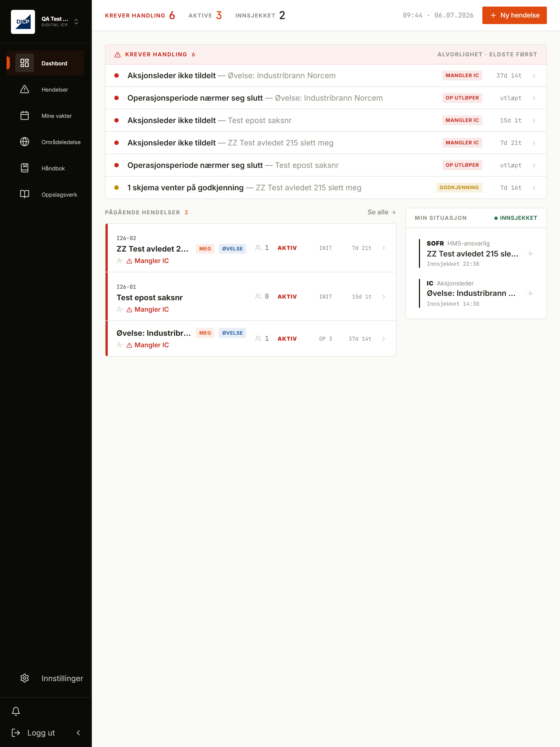Click the Aktive 3 counter
Viewport: 560px width, 747px height.
[205, 15]
